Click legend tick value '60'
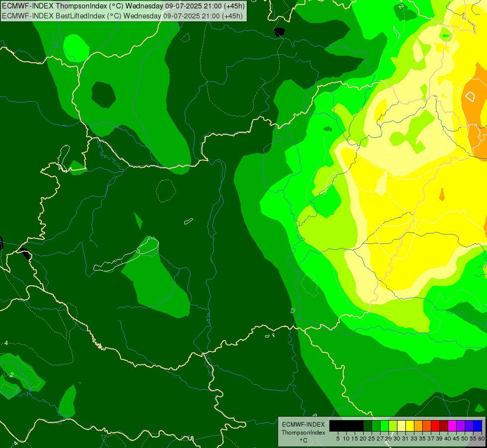The width and height of the screenshot is (487, 448). (x=482, y=439)
